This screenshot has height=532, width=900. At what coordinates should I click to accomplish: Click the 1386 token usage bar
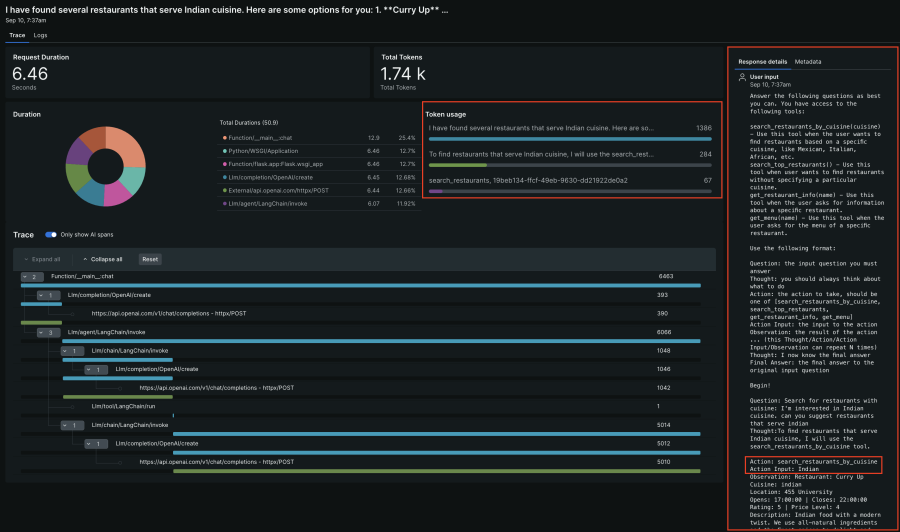click(570, 139)
